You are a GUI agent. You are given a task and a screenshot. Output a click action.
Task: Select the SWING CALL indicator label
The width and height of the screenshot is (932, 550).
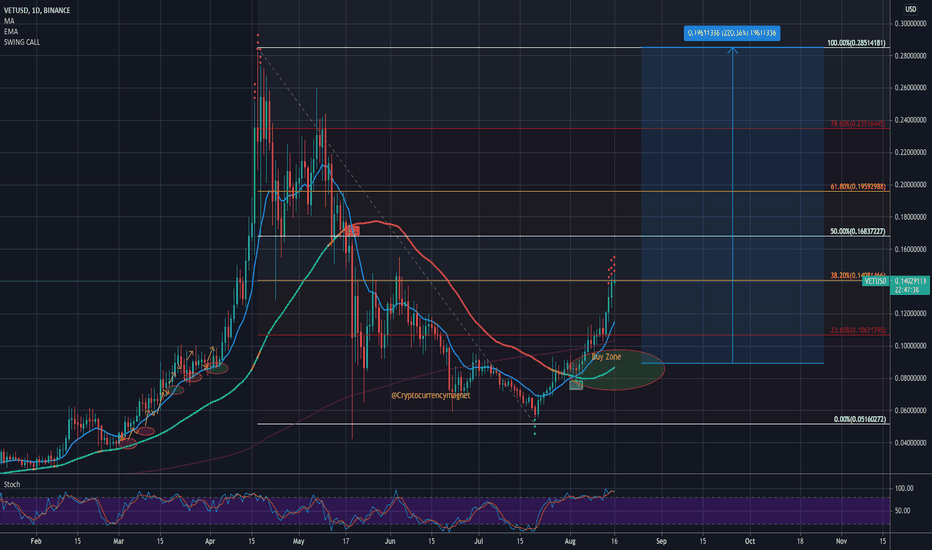(x=22, y=42)
